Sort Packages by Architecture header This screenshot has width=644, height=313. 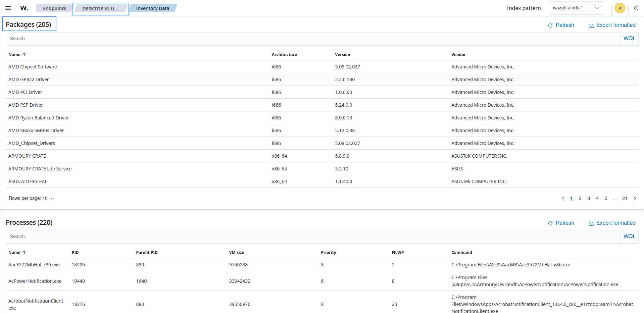click(x=284, y=54)
